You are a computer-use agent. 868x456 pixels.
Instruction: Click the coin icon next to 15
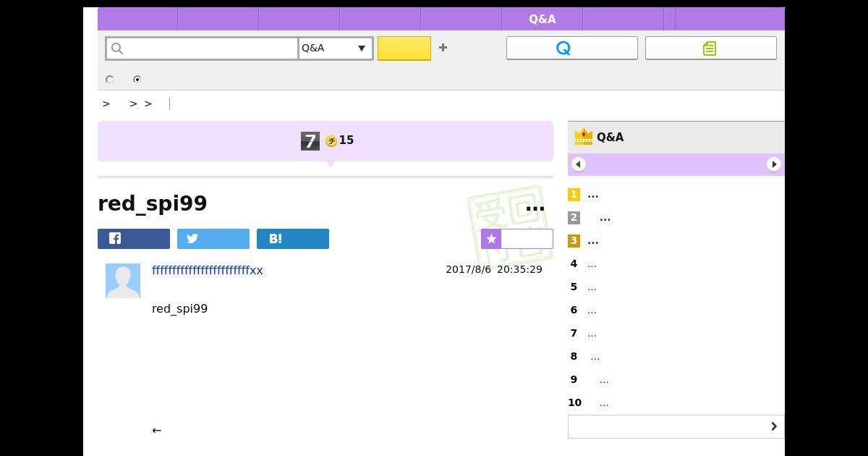point(331,141)
